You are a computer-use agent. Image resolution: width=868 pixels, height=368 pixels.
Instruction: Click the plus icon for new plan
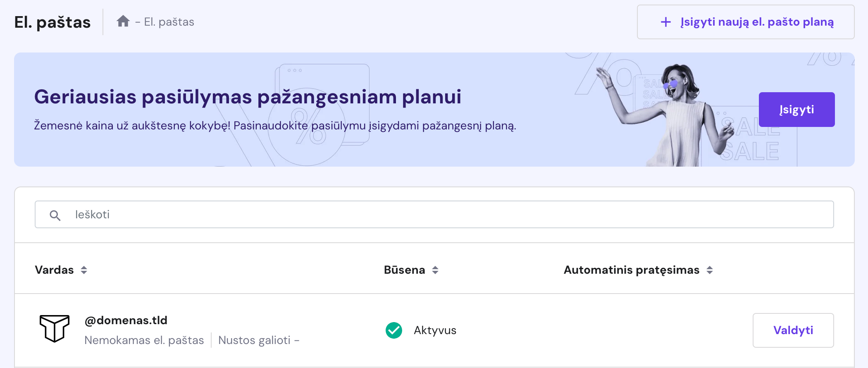coord(665,22)
